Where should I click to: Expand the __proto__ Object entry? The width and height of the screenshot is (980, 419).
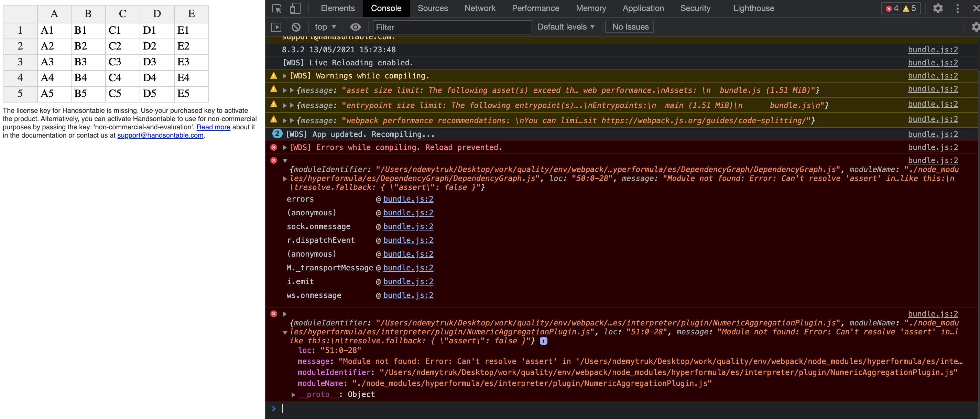(x=293, y=394)
